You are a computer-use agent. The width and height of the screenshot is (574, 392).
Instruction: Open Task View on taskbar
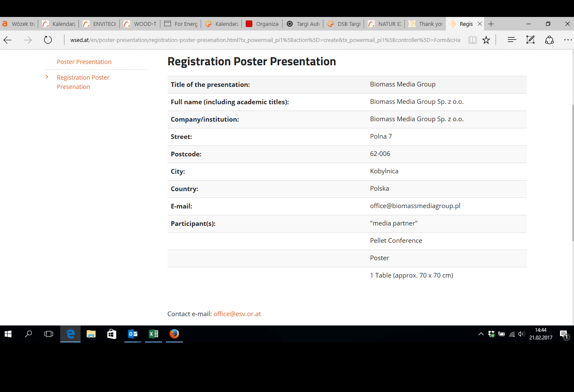pyautogui.click(x=49, y=334)
